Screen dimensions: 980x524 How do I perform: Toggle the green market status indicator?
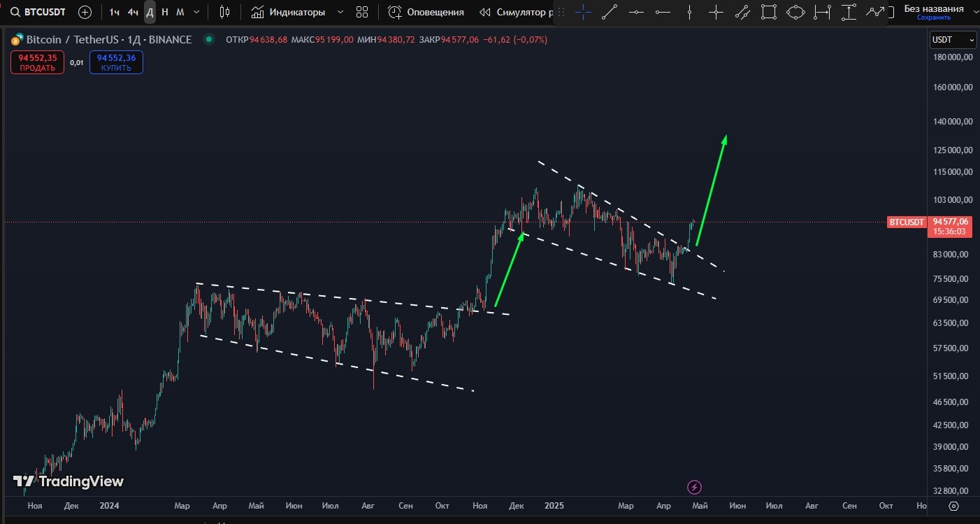point(208,40)
